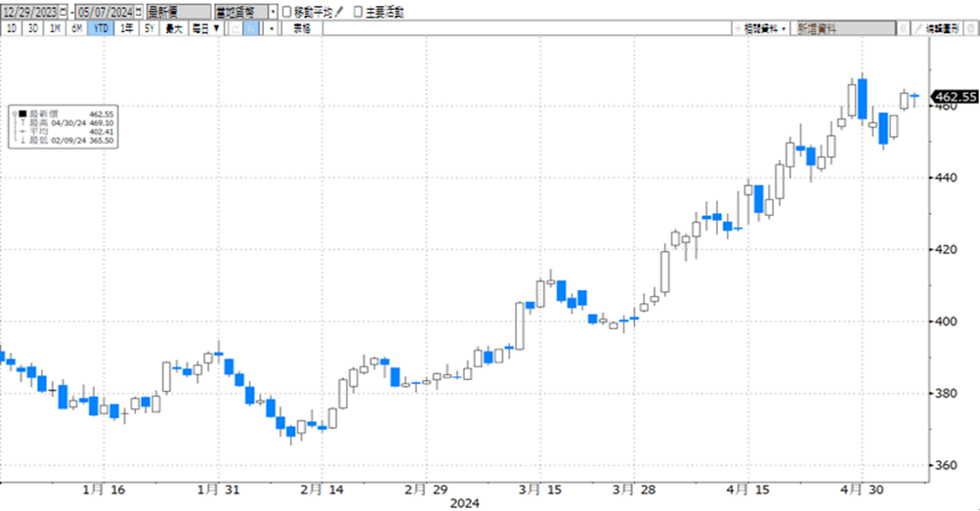Click the black 最新價 series color swatch
This screenshot has height=511, width=980.
coord(22,113)
